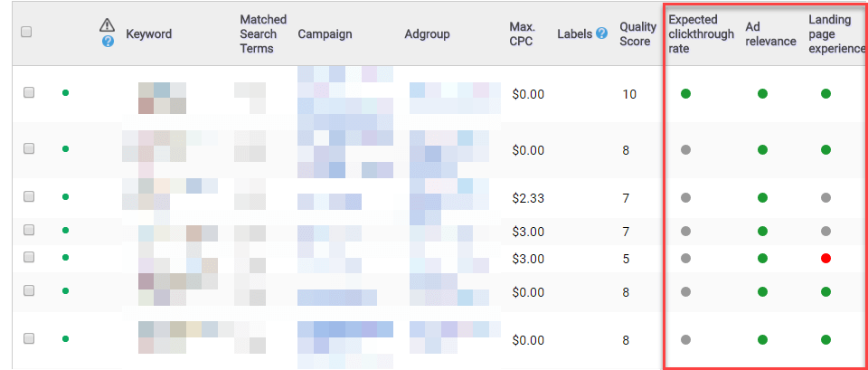868x370 pixels.
Task: Check the checkbox for quality score 10 row
Action: [29, 93]
